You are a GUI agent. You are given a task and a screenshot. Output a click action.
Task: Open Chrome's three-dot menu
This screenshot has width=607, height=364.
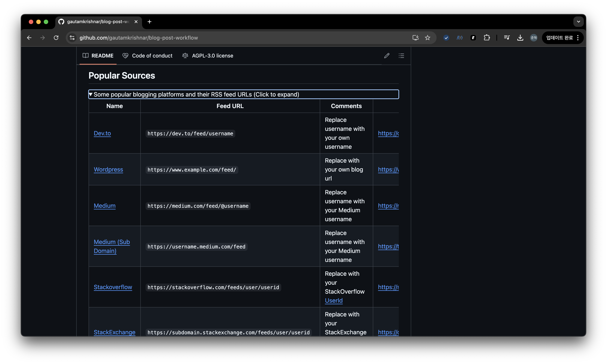click(x=578, y=38)
